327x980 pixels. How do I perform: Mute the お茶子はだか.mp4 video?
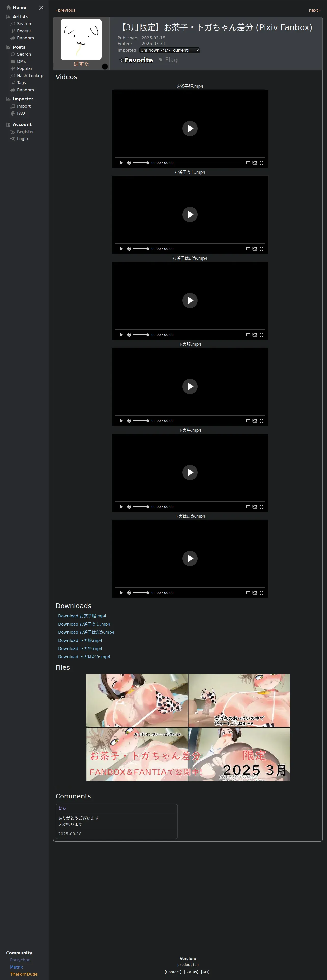click(129, 335)
